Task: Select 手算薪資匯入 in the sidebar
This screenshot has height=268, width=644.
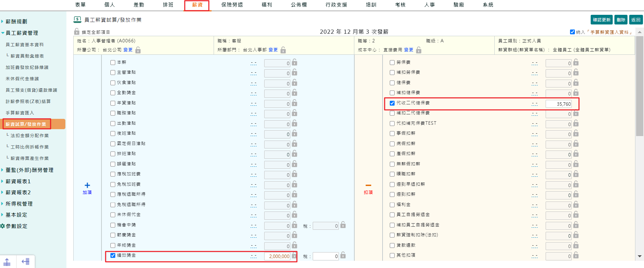Action: point(20,113)
